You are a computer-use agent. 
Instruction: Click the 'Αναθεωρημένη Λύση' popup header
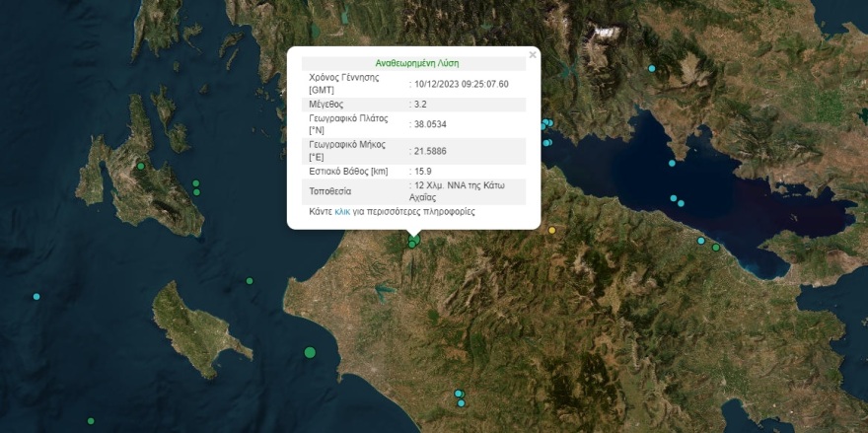[416, 63]
